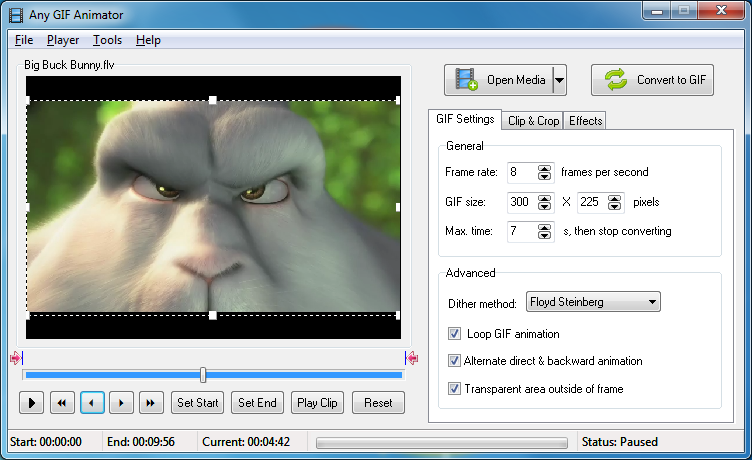Expand the Open Media dropdown arrow

click(559, 80)
